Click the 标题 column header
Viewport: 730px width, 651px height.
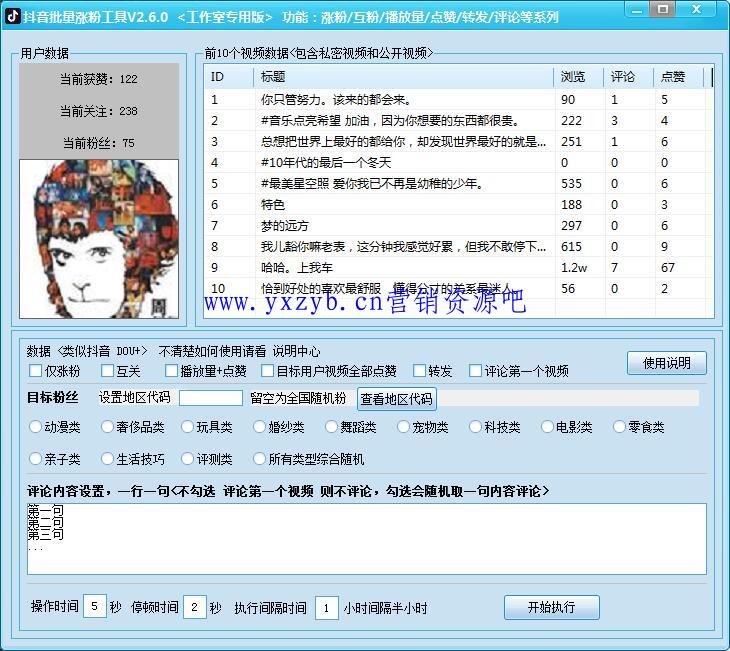(x=404, y=77)
